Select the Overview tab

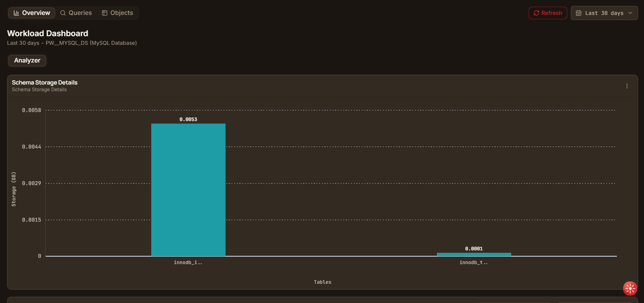pyautogui.click(x=32, y=13)
